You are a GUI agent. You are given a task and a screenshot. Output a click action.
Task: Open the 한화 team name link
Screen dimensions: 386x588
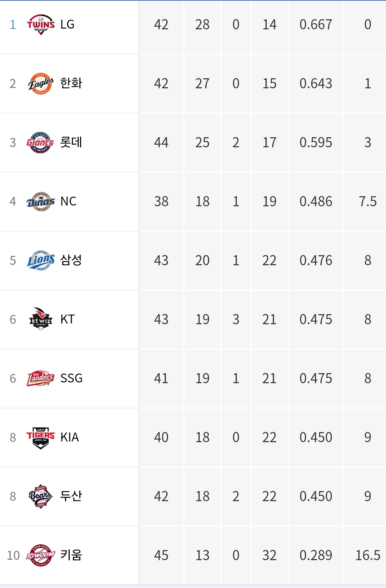click(x=71, y=83)
